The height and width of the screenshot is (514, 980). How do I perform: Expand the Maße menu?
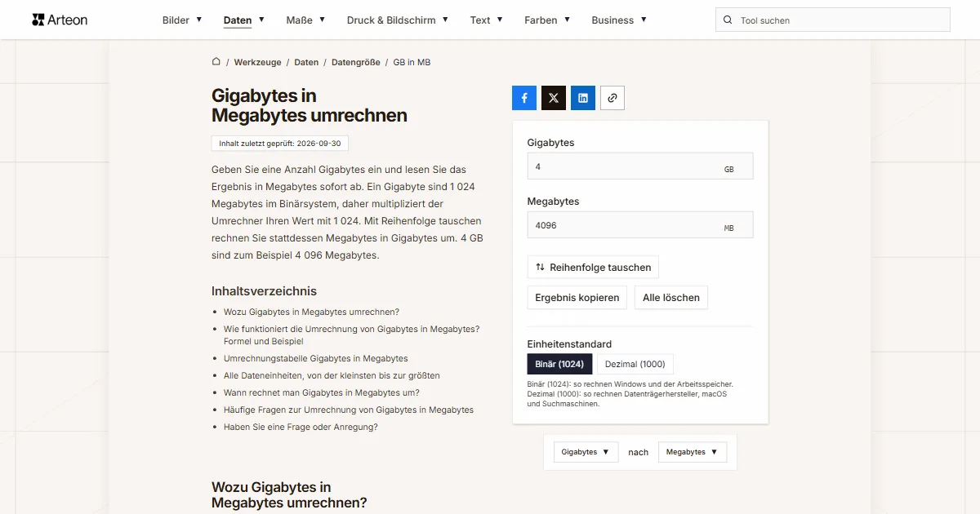pos(306,20)
